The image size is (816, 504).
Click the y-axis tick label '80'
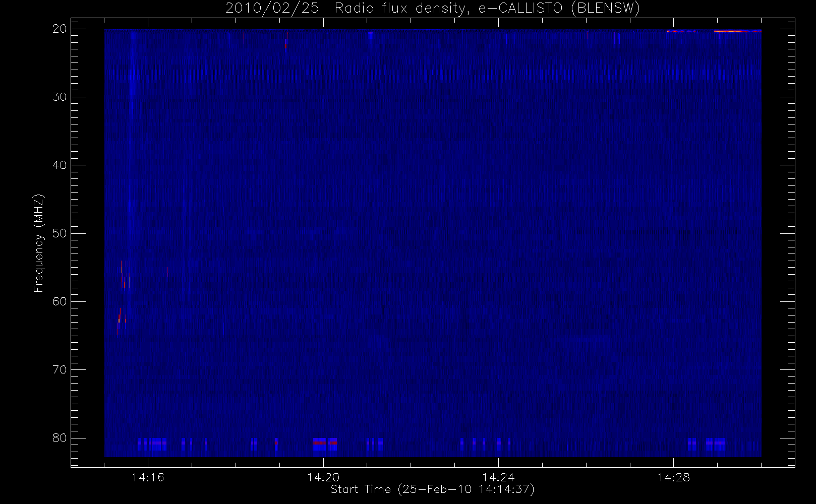(x=60, y=438)
